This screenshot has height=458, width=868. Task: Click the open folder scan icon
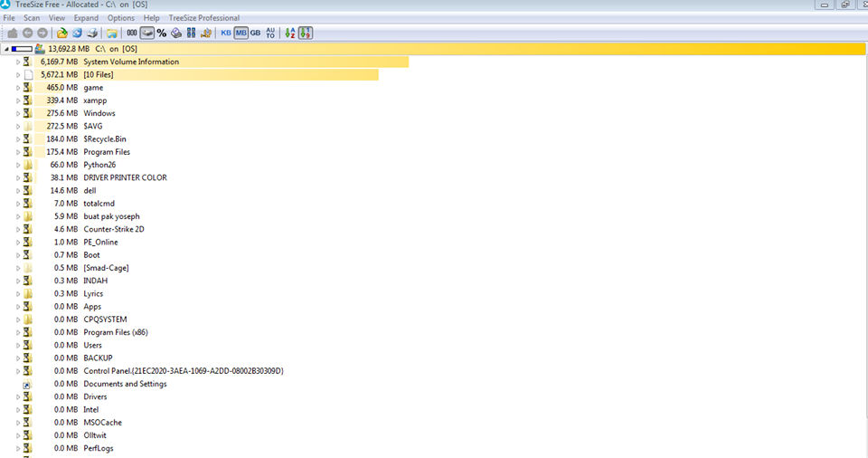(62, 33)
